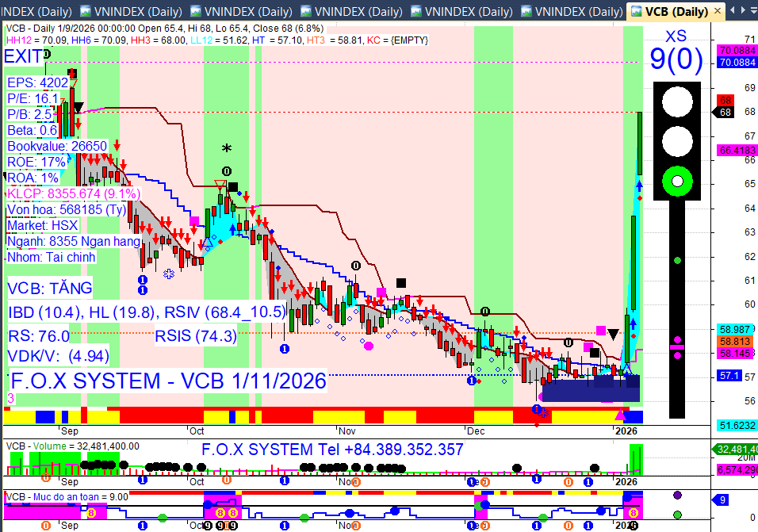The image size is (758, 532).
Task: Click the VCB Daily chart header line
Action: [165, 29]
